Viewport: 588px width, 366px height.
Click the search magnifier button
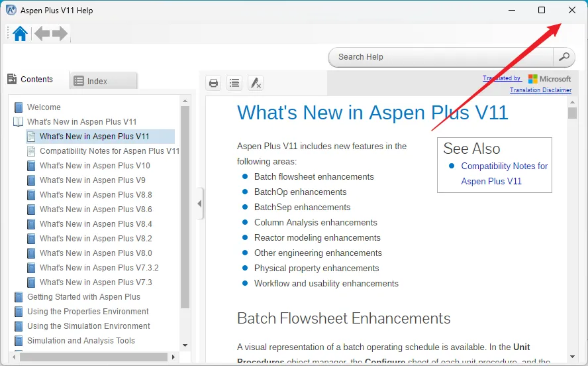coord(563,57)
